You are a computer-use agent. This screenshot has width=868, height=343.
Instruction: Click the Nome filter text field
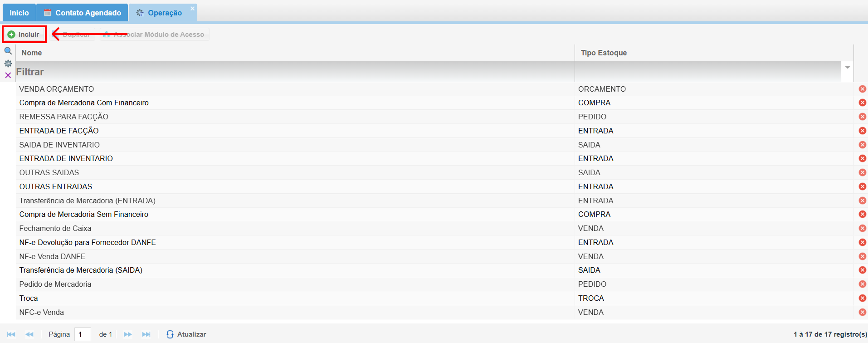pos(295,72)
